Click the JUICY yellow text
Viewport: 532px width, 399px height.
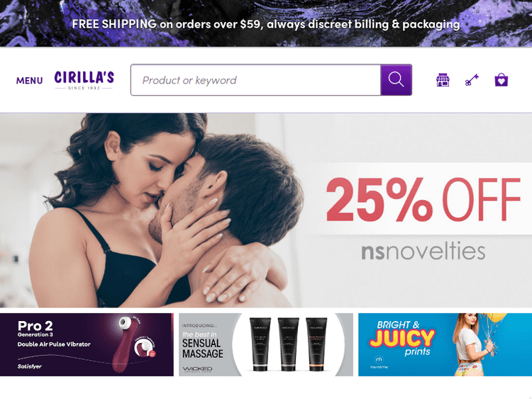pos(402,337)
